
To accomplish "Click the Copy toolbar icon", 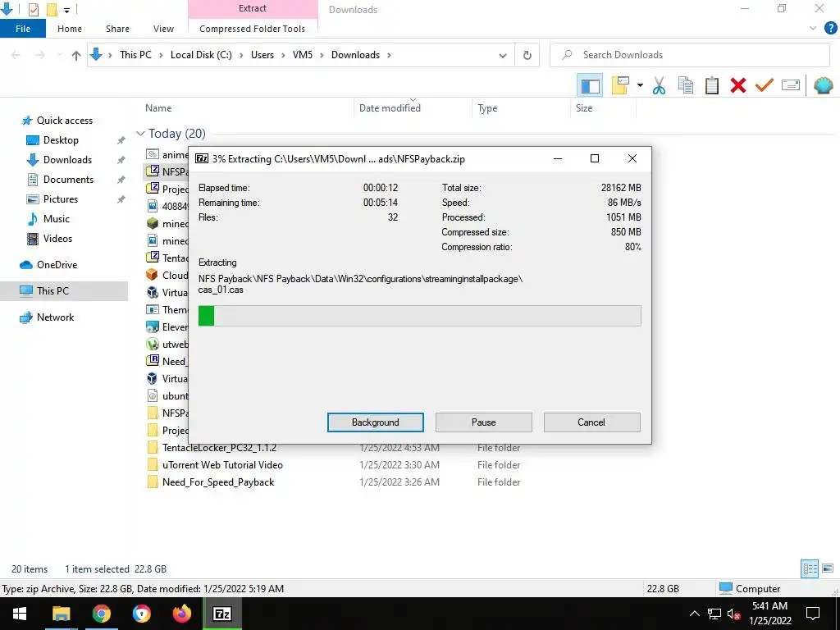I will 685,85.
